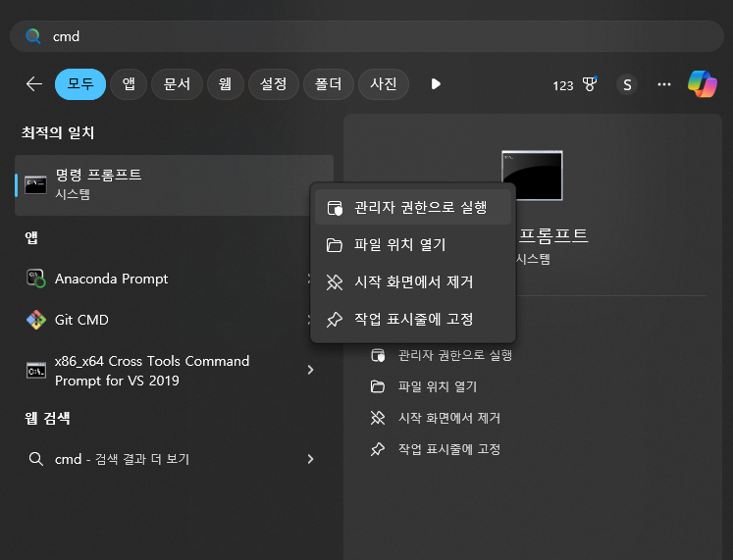Viewport: 733px width, 560px height.
Task: Click pin icon in context menu
Action: pos(335,320)
